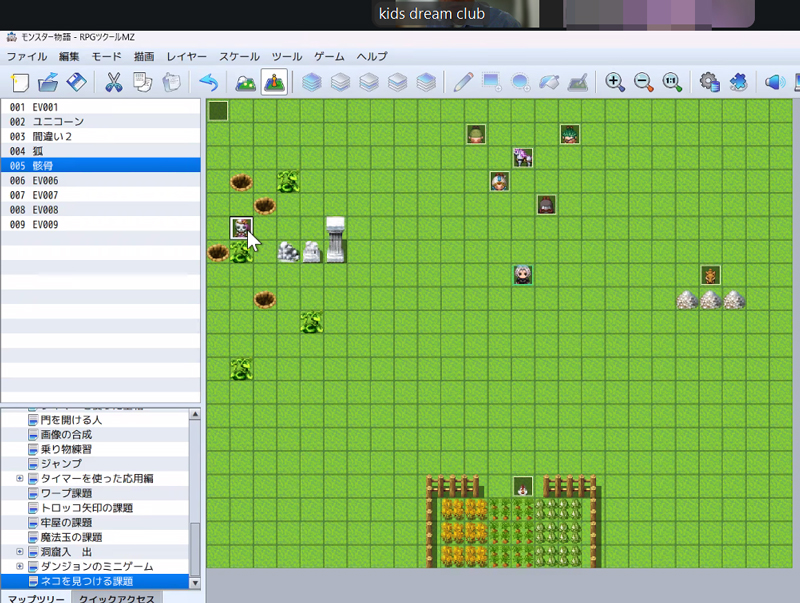Expand the ダンジョンのミニゲーム tree node
Screen dimensions: 800x603
point(20,566)
